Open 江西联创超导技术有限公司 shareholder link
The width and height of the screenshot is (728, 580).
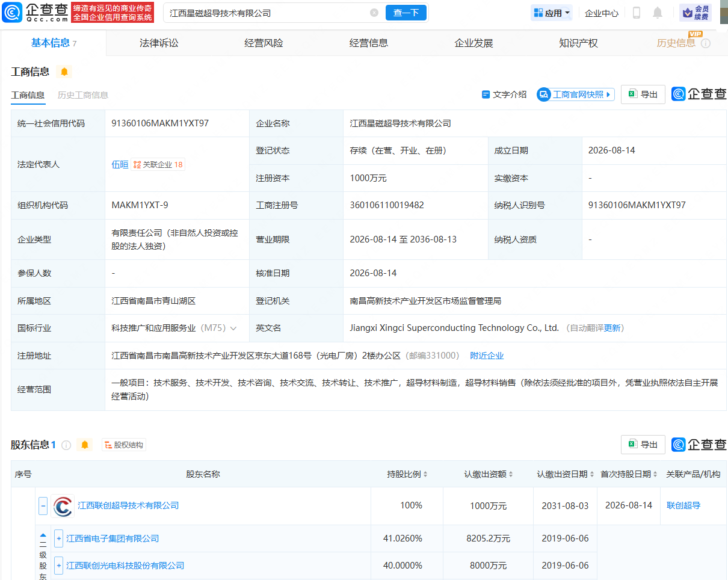pos(128,505)
